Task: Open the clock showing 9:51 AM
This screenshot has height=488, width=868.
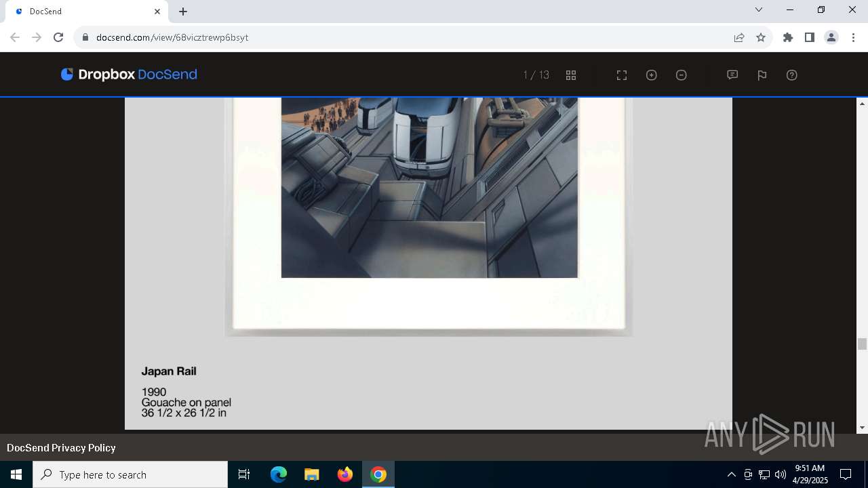Action: 810,474
